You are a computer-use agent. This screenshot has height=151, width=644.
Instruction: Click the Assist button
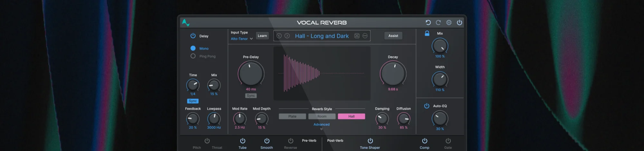(393, 36)
